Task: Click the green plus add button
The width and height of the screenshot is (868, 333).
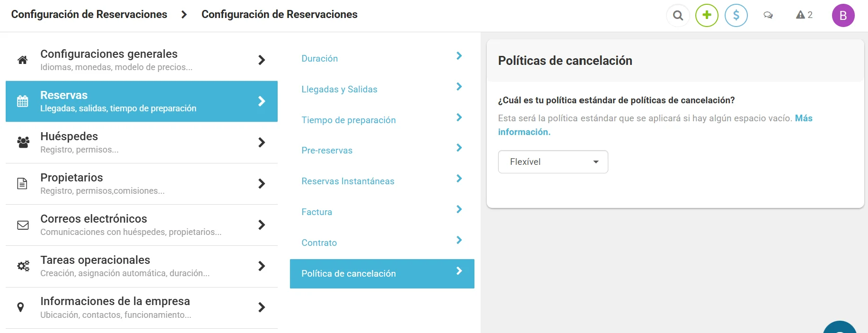Action: tap(707, 16)
